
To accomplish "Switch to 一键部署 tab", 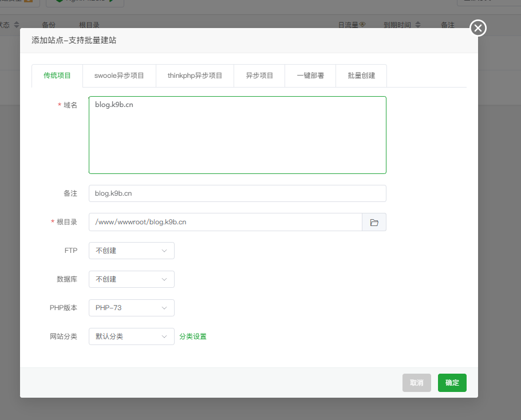I will pos(310,76).
